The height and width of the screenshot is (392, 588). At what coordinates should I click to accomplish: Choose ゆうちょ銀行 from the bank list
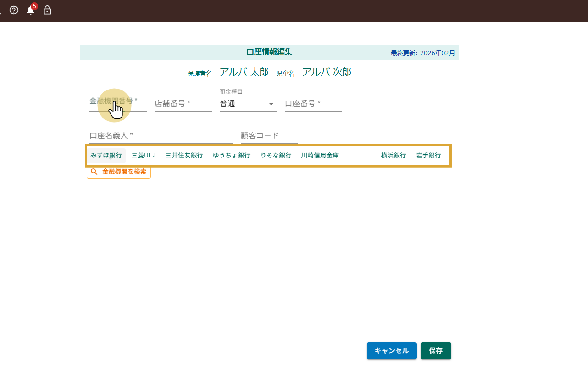232,155
